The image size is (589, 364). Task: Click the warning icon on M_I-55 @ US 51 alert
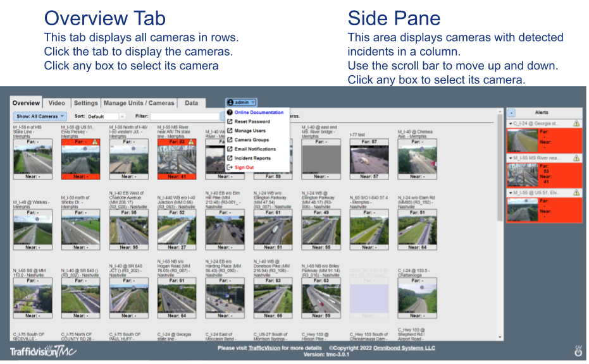[x=576, y=193]
